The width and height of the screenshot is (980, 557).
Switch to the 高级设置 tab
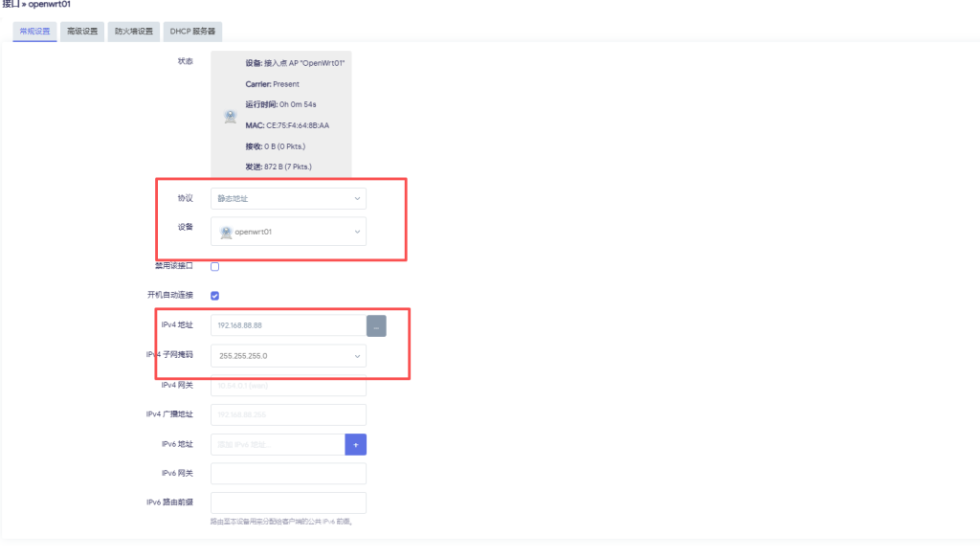click(x=82, y=31)
